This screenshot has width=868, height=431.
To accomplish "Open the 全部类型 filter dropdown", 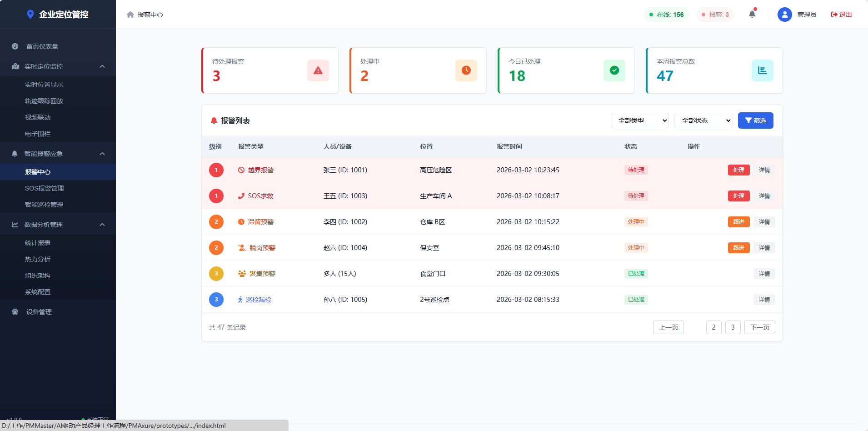I will pos(640,120).
